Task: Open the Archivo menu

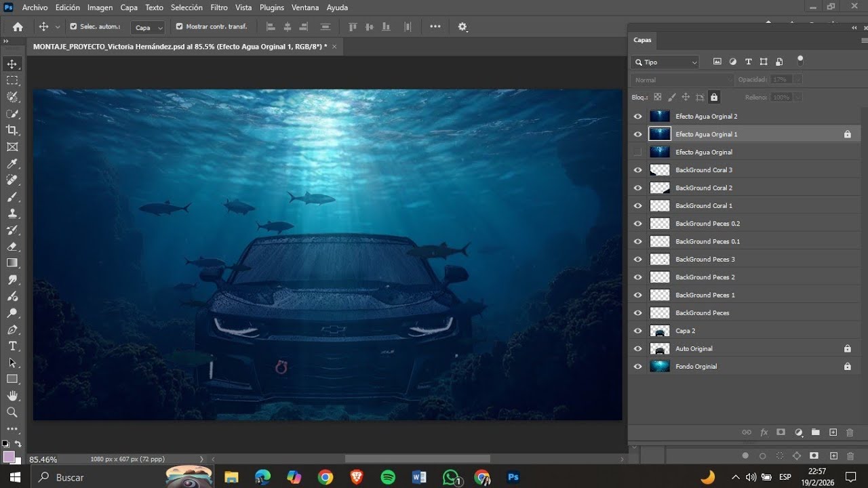Action: [35, 7]
